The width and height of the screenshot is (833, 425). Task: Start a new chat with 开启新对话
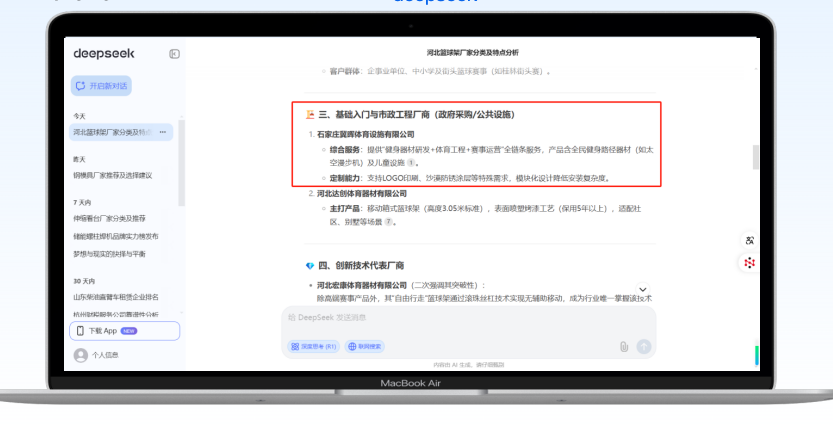pos(101,86)
